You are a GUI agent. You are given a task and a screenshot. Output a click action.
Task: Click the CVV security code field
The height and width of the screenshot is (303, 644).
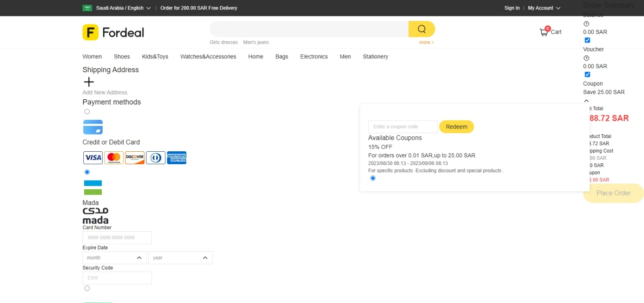tap(117, 278)
